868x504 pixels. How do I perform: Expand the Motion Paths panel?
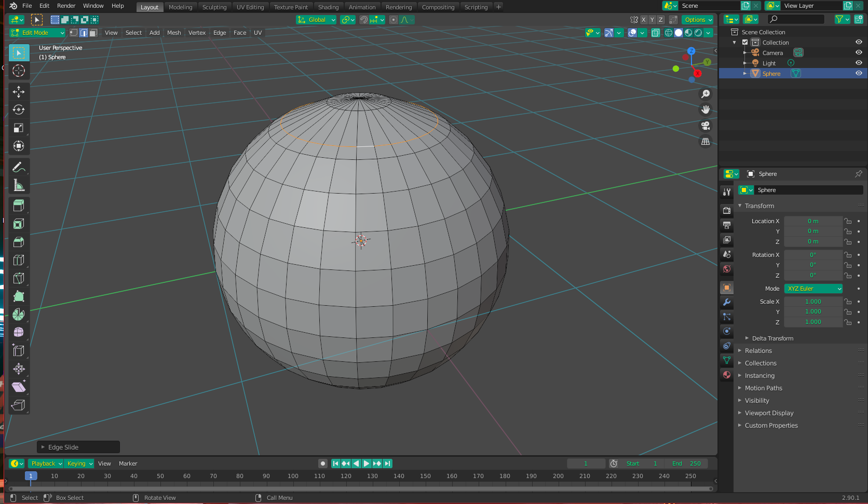tap(763, 388)
